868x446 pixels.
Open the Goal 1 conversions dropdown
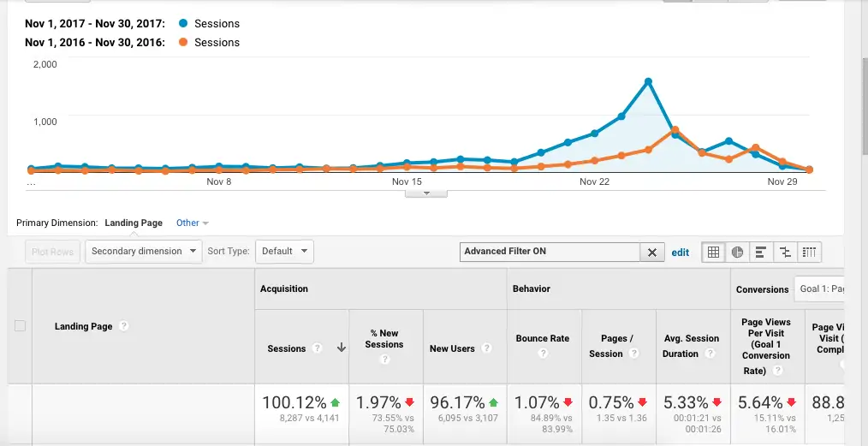819,288
